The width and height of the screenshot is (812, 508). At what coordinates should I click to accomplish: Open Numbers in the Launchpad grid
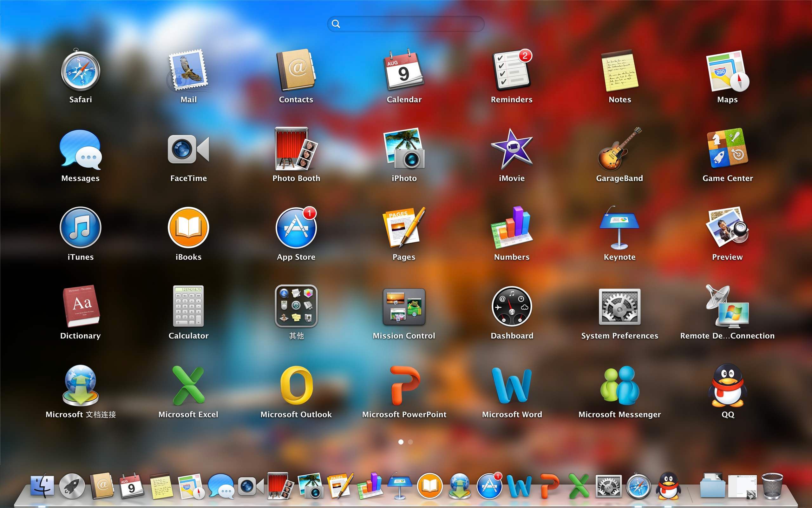click(x=512, y=227)
